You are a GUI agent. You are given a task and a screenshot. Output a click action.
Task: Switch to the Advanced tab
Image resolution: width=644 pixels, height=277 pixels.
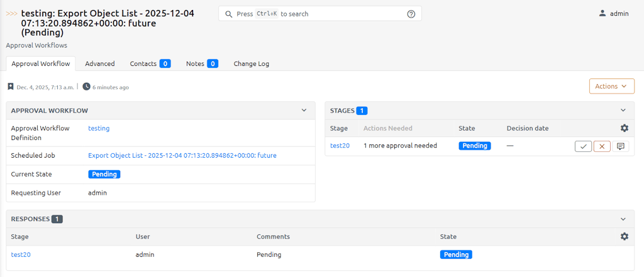point(100,63)
